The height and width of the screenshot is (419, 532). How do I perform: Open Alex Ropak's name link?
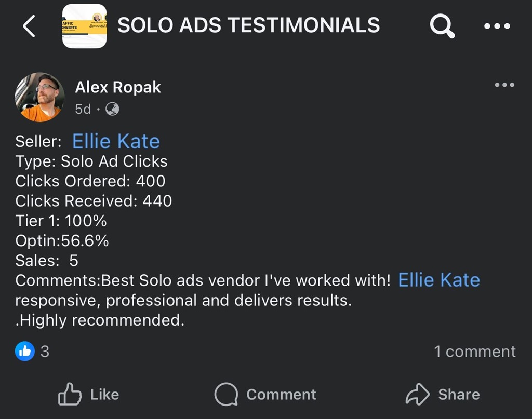coord(118,87)
